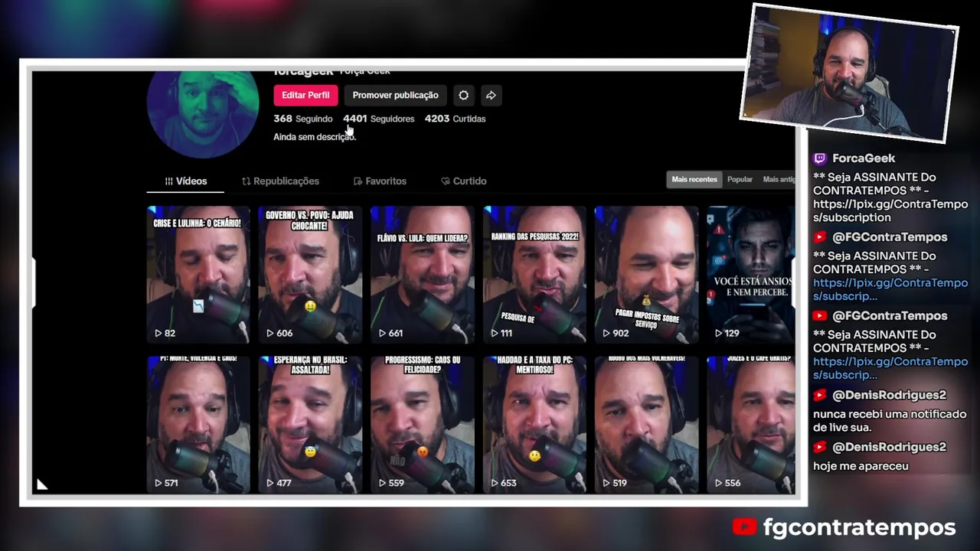Open the profile settings gear icon

point(463,95)
